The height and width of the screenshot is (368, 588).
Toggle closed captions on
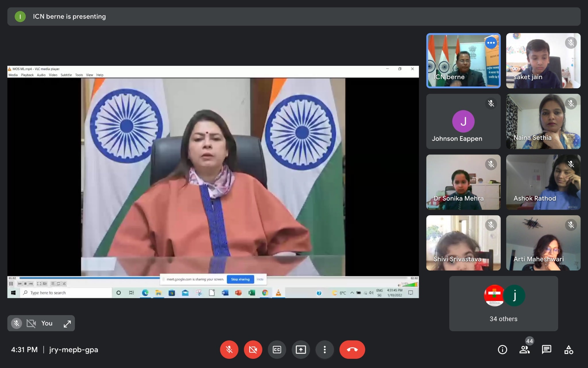(277, 350)
